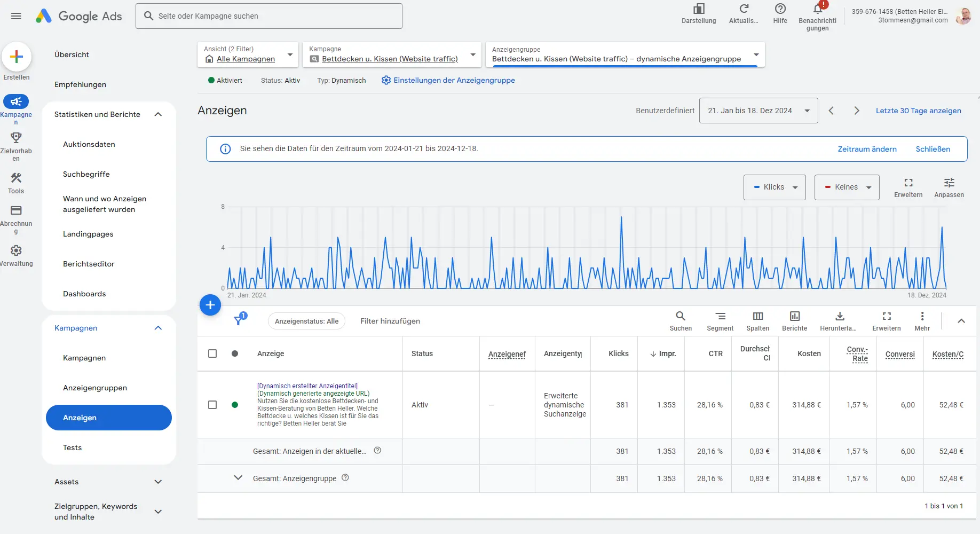Viewport: 980px width, 534px height.
Task: Click the blue floating plus button
Action: click(210, 305)
